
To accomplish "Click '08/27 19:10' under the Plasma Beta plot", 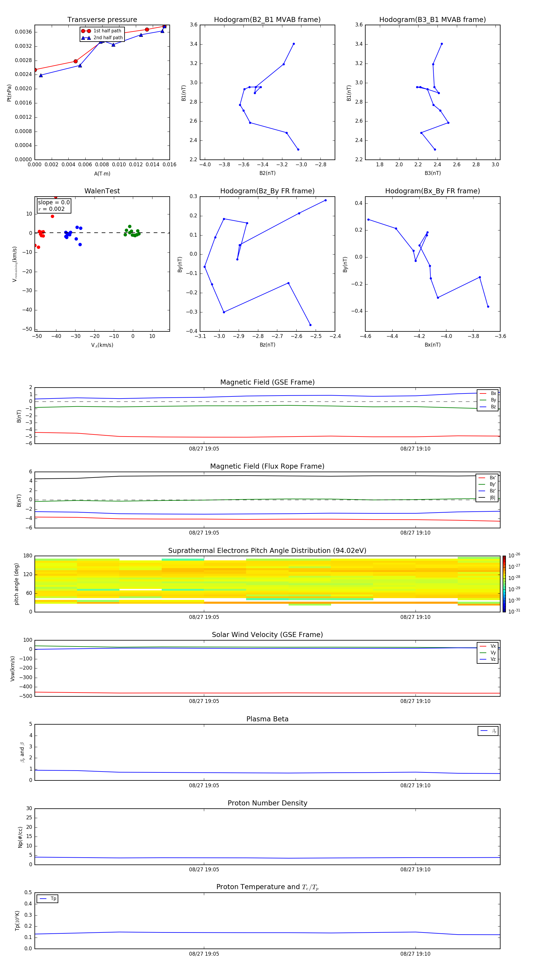I will [x=416, y=785].
